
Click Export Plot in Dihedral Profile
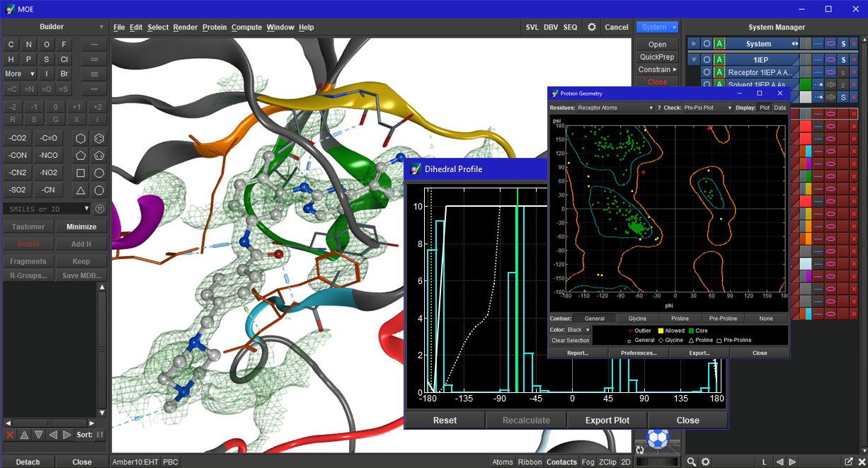click(607, 420)
